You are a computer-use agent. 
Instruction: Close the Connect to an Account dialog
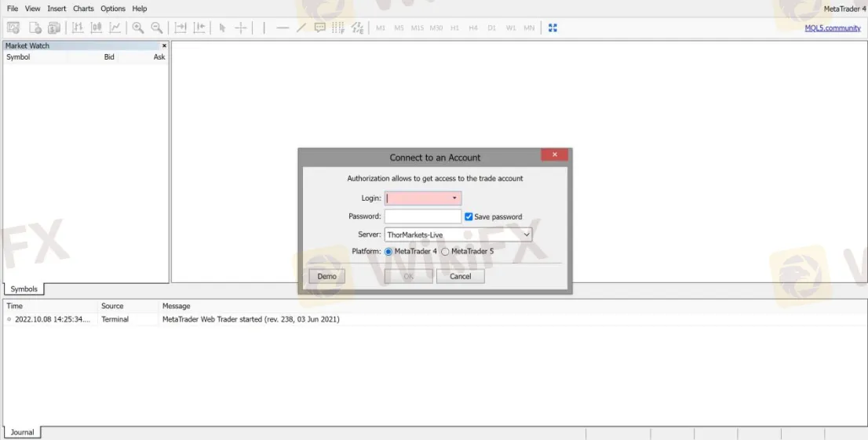555,155
